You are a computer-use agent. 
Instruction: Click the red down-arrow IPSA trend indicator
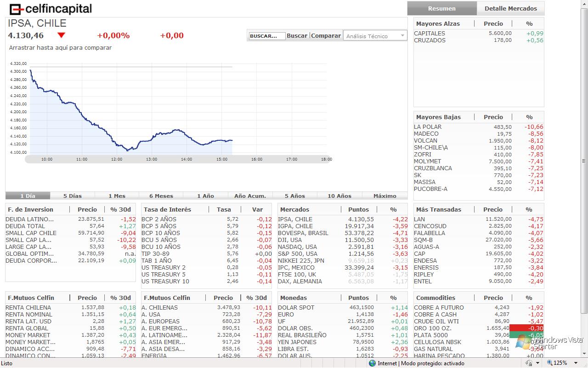pyautogui.click(x=62, y=35)
